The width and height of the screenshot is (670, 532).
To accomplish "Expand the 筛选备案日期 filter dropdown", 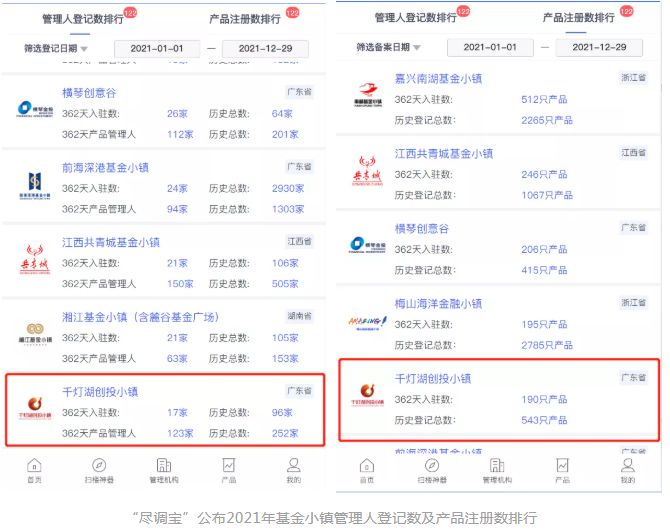I will [388, 47].
